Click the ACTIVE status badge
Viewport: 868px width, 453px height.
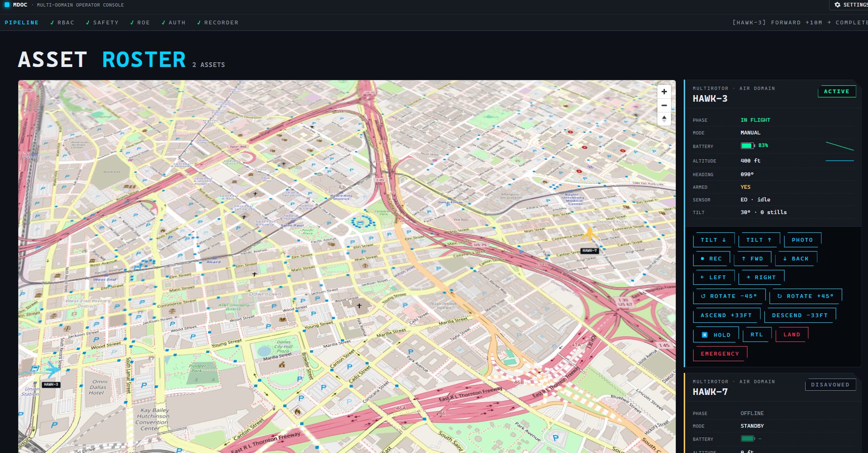[x=837, y=91]
